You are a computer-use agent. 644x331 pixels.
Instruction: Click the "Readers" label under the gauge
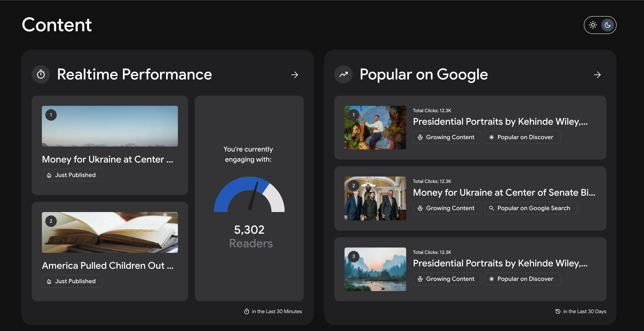[251, 243]
